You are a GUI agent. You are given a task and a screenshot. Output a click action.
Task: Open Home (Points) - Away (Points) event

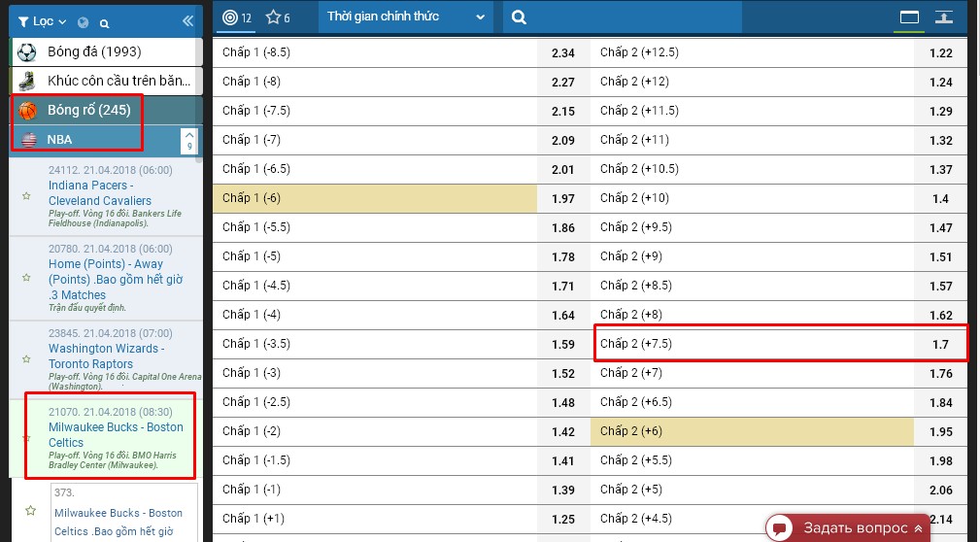[x=115, y=279]
